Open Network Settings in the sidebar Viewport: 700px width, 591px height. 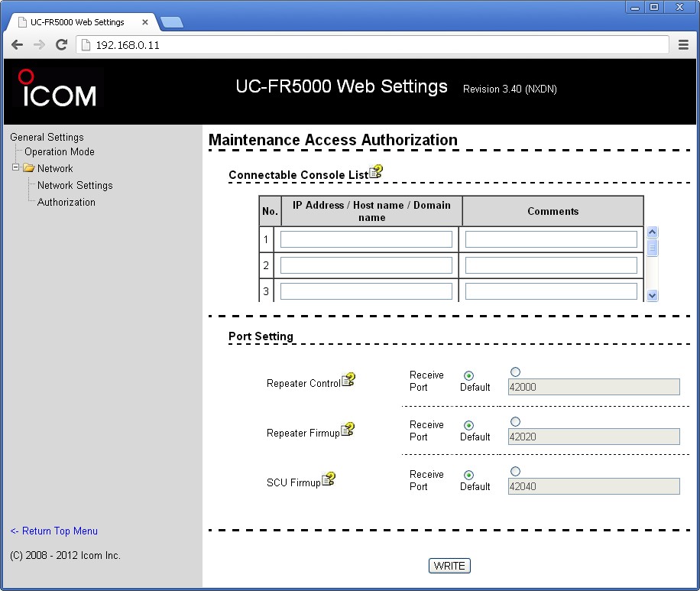[x=74, y=185]
